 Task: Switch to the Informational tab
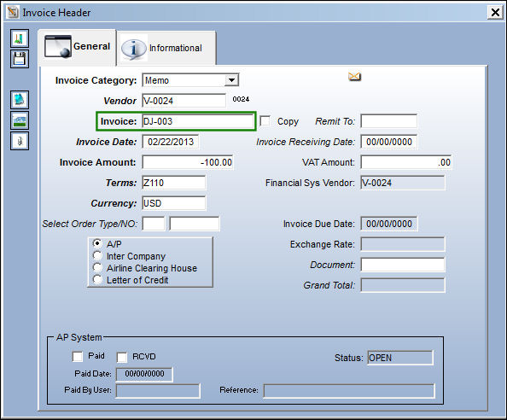click(166, 48)
